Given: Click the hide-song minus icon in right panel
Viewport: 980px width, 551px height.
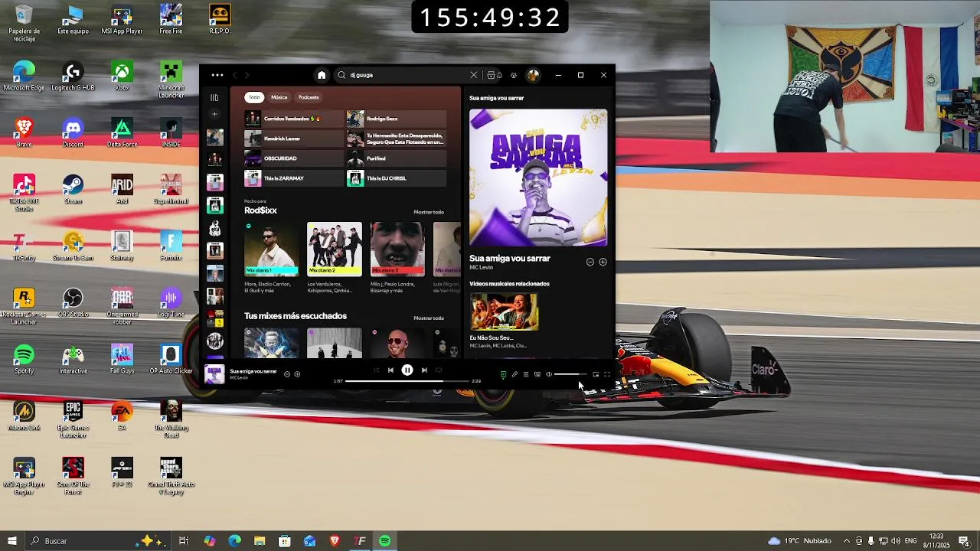Looking at the screenshot, I should (x=590, y=262).
